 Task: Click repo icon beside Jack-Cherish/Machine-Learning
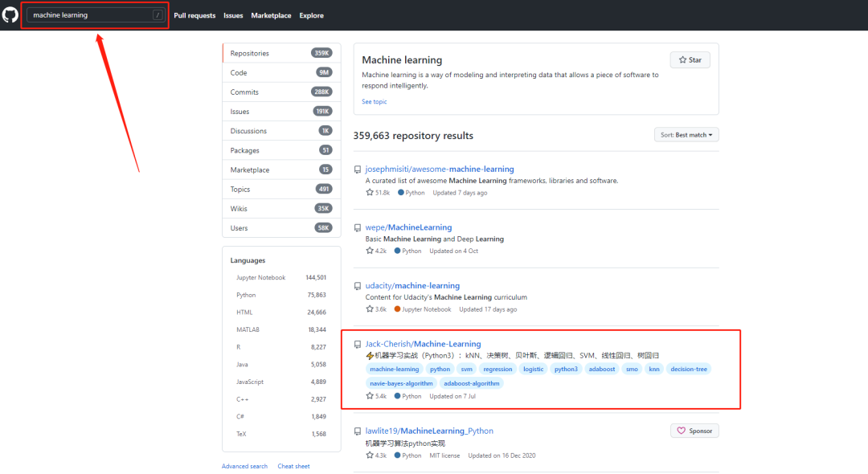358,345
